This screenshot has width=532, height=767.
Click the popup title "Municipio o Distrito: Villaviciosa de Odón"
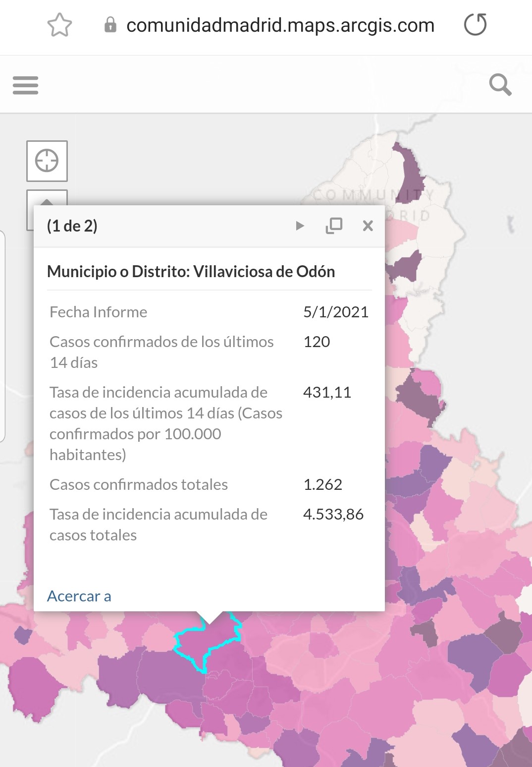point(191,272)
